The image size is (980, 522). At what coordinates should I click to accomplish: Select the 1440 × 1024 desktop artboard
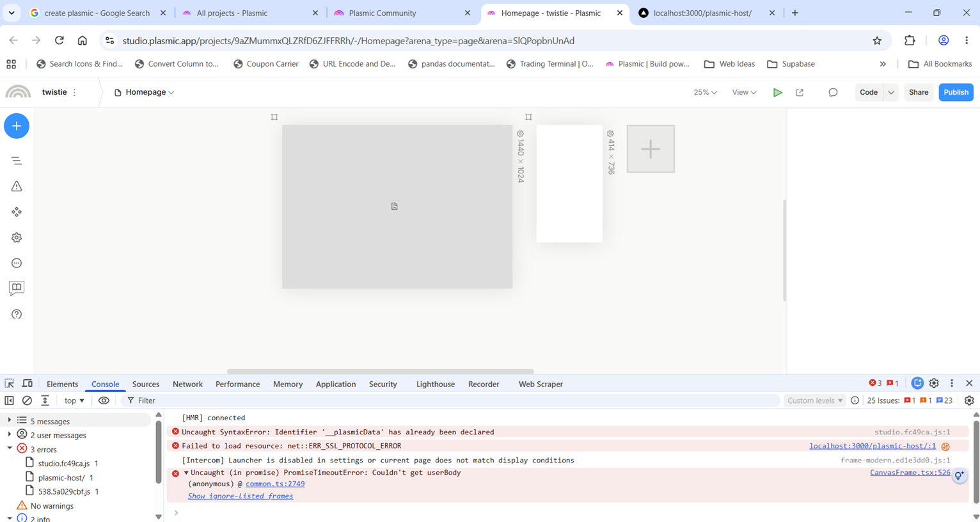tap(397, 207)
